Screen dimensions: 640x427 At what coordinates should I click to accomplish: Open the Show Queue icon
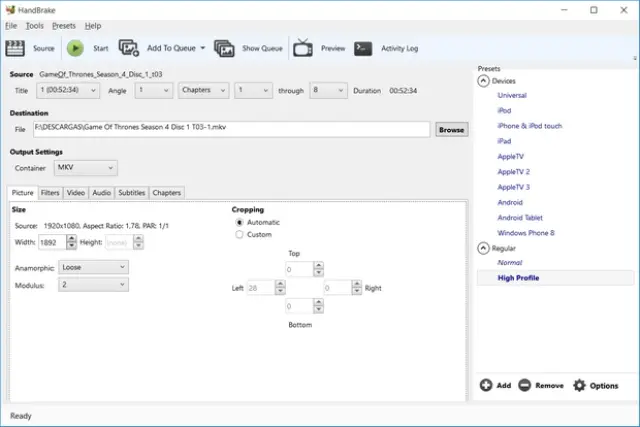224,47
